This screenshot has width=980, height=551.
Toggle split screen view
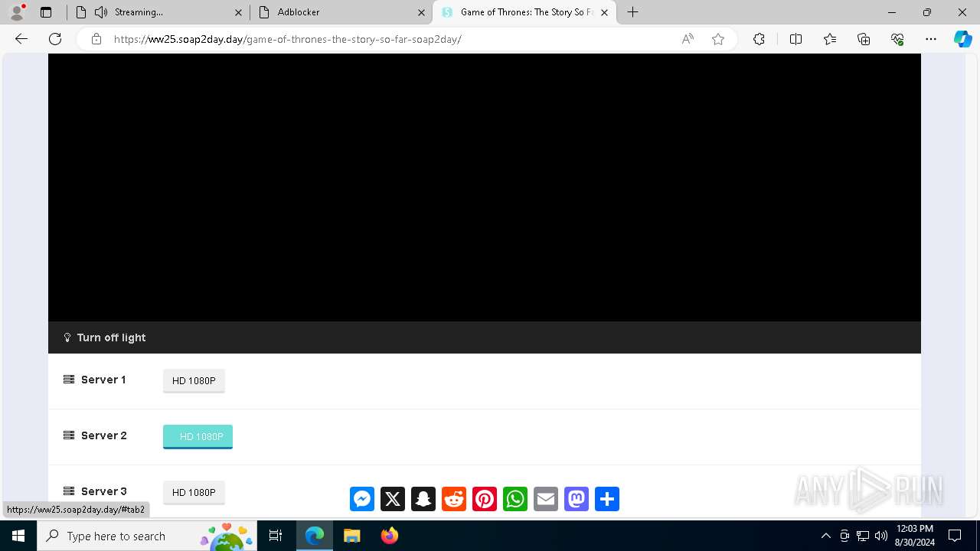(x=795, y=39)
